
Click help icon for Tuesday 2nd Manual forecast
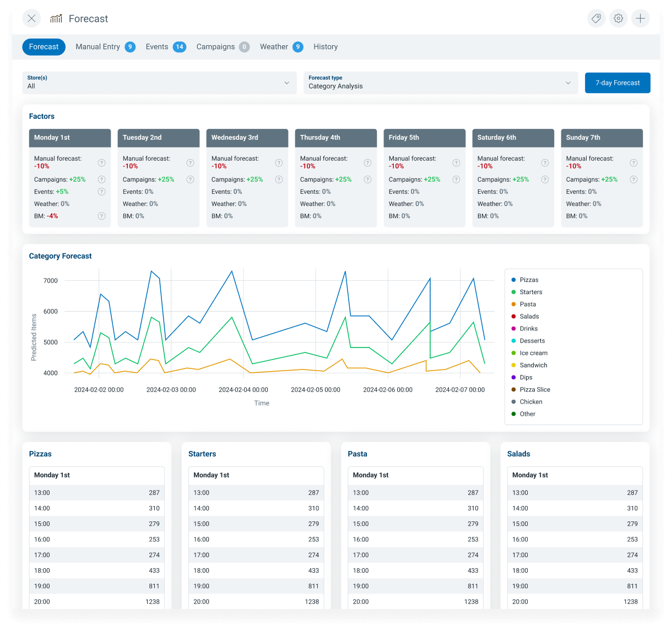pyautogui.click(x=191, y=162)
